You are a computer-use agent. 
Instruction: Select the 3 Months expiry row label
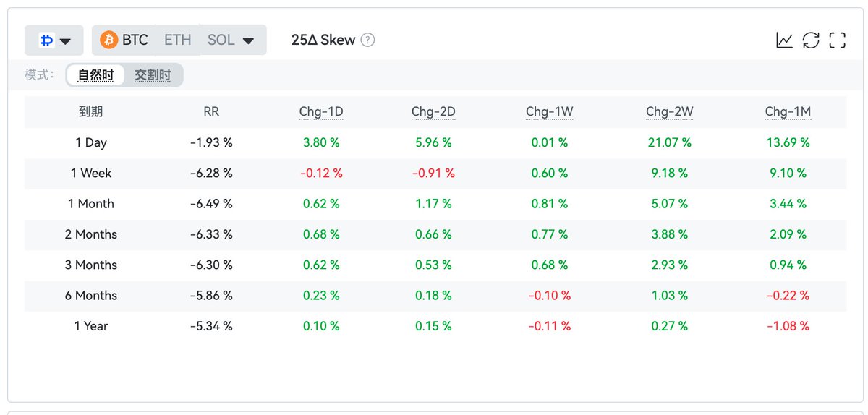(x=91, y=265)
